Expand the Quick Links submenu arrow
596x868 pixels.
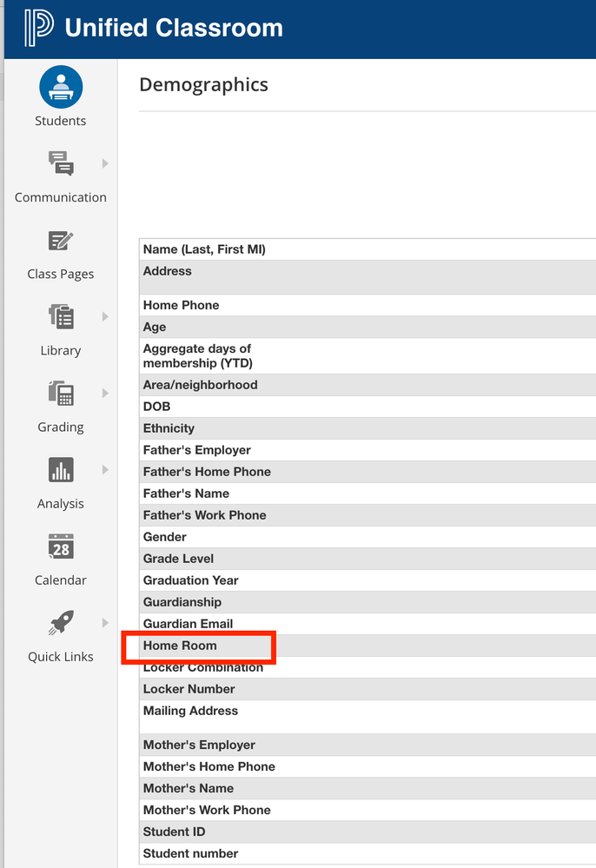[105, 623]
